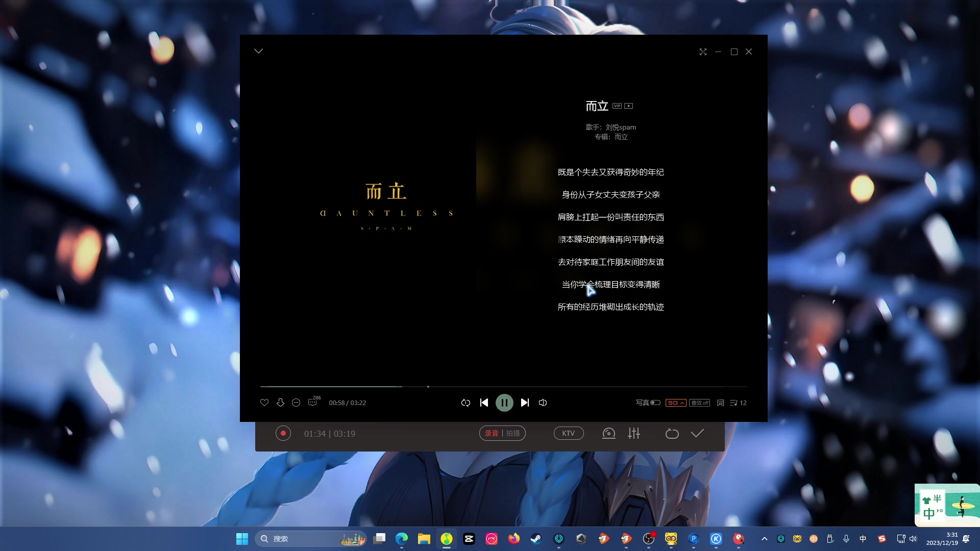Click the song progress bar
This screenshot has height=551, width=980.
[429, 387]
